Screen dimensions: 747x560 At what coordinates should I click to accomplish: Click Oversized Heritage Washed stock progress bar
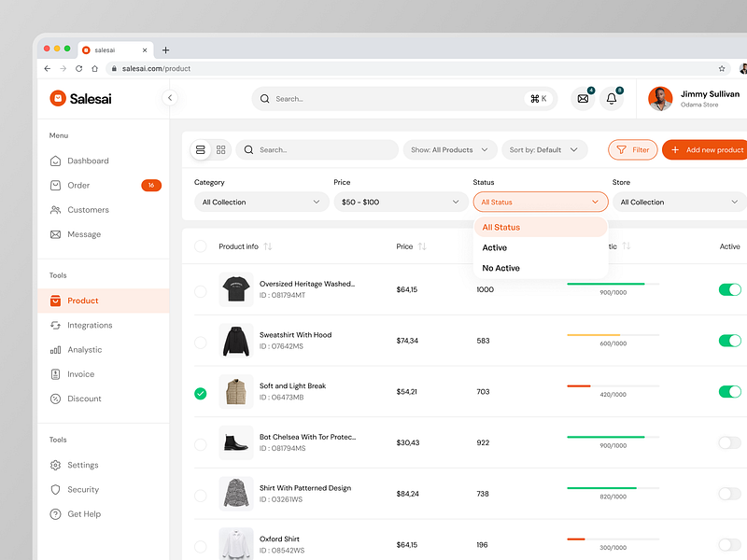click(x=613, y=284)
